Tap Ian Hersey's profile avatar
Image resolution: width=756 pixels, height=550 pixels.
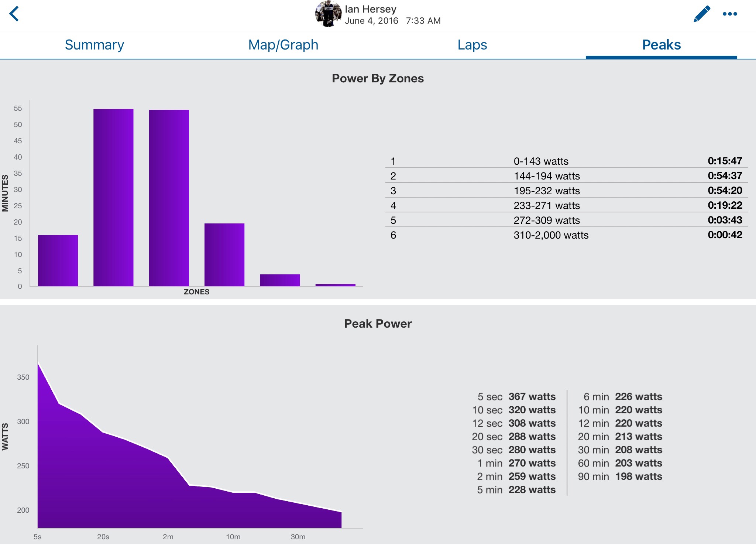pos(328,14)
